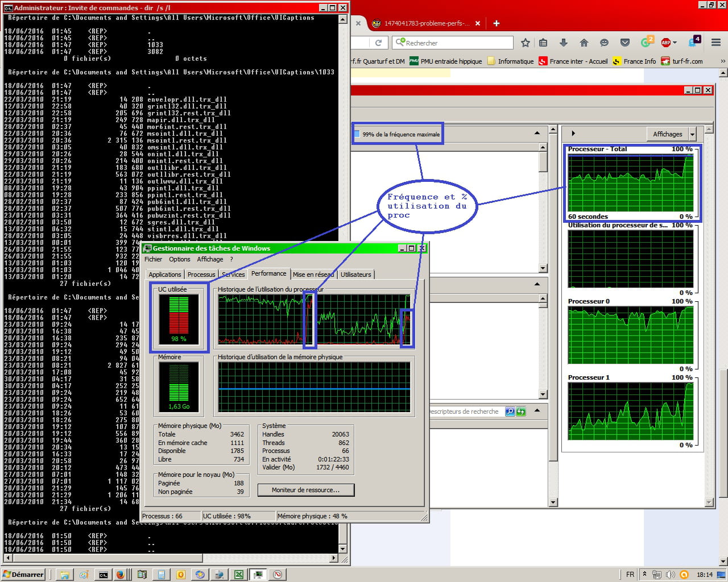This screenshot has height=582, width=728.
Task: Click the FR language indicator
Action: click(630, 575)
